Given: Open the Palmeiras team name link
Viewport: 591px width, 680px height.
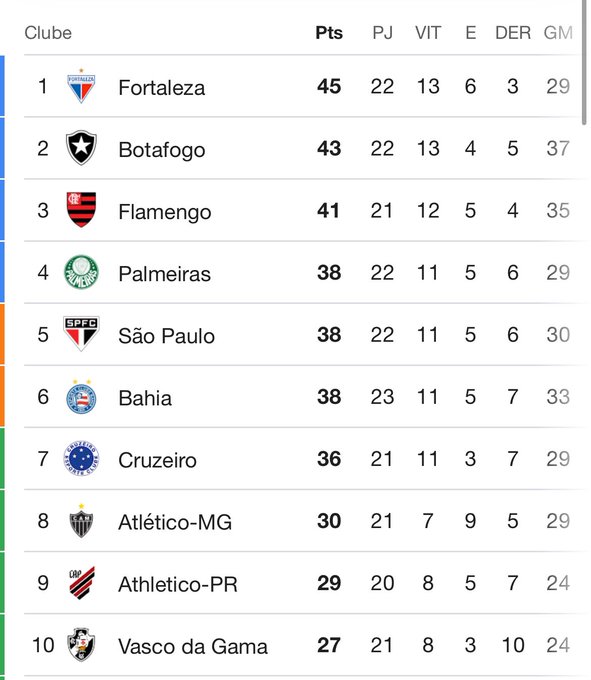Looking at the screenshot, I should (x=165, y=274).
